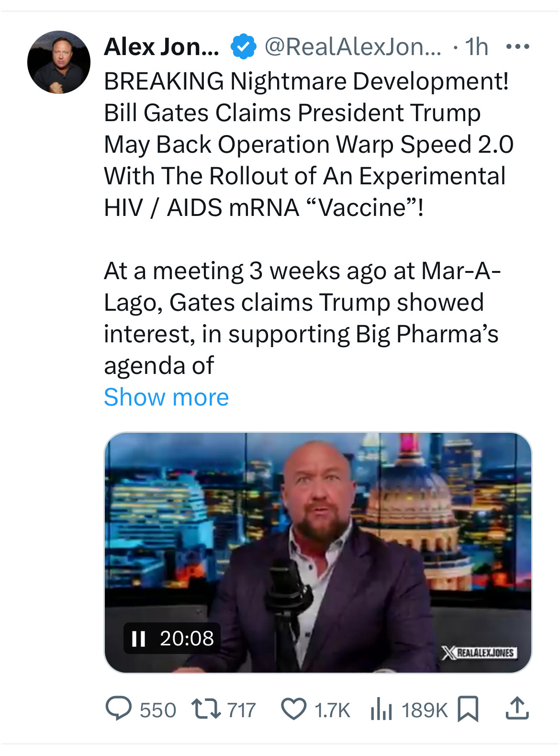Image resolution: width=560 pixels, height=756 pixels.
Task: Pause the video with the pause icon
Action: 138,638
